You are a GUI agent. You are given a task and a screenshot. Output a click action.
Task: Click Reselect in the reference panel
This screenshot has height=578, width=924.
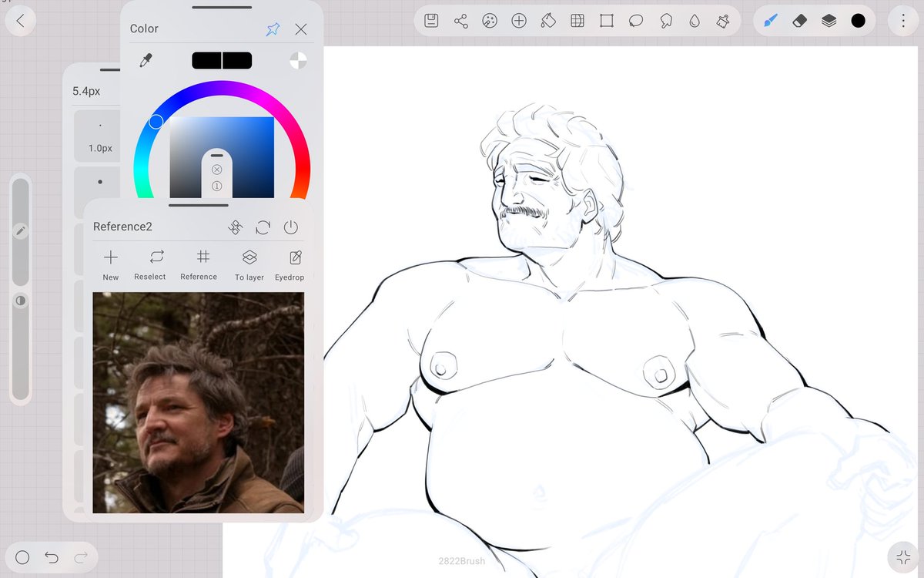150,264
